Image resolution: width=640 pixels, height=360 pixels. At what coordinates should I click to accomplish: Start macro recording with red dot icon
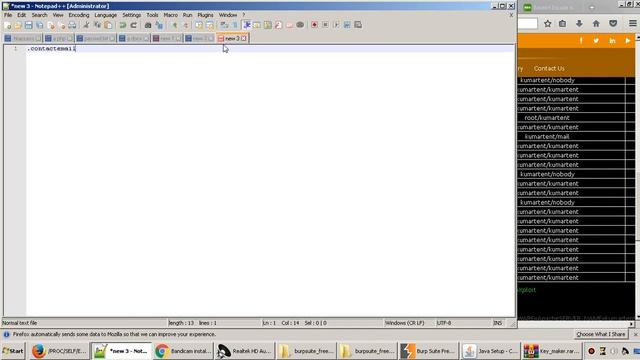[x=314, y=25]
